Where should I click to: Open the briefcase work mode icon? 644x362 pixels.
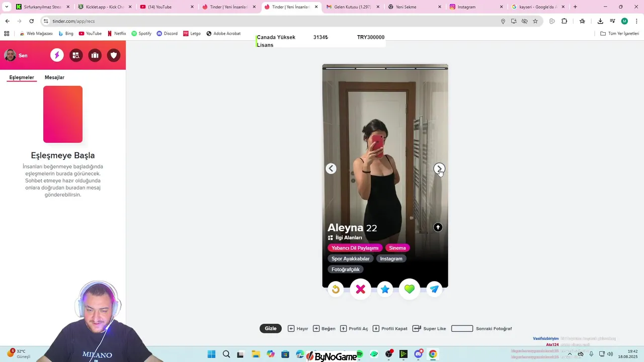(x=95, y=55)
